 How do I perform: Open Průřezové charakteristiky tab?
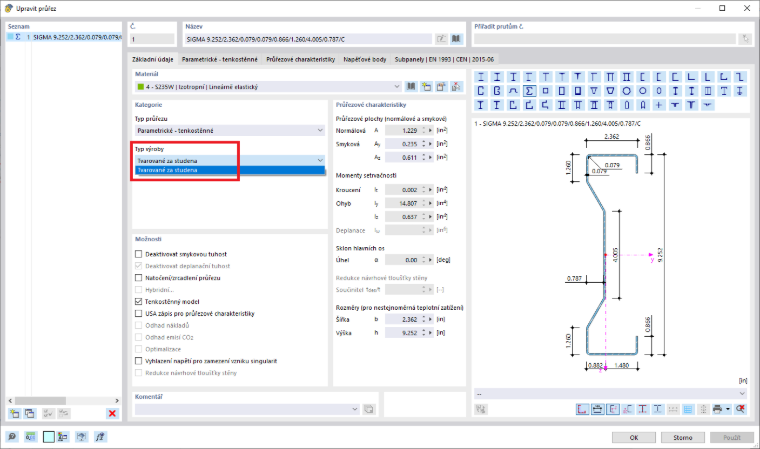point(301,59)
